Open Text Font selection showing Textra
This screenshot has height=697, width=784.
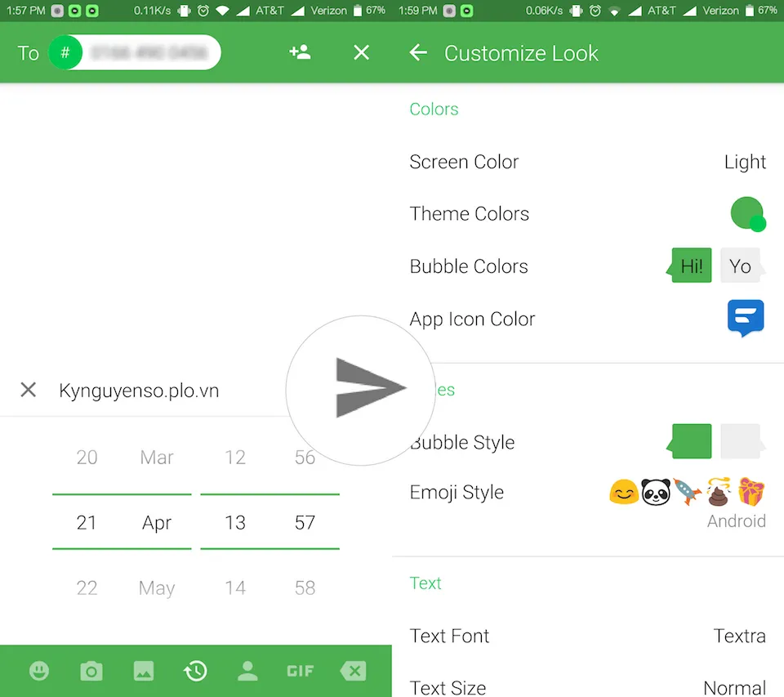[587, 636]
